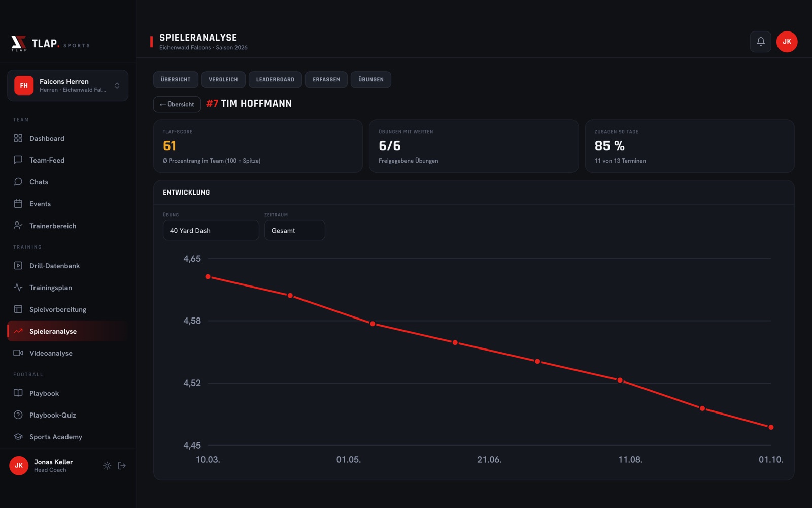Click the Drill-Datenbank play icon
812x508 pixels.
coord(18,266)
